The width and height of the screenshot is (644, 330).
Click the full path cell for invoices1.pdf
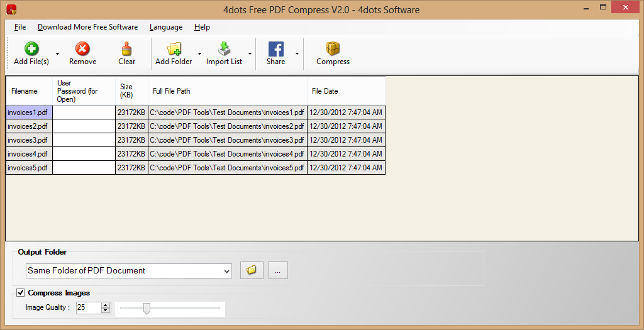pyautogui.click(x=228, y=113)
